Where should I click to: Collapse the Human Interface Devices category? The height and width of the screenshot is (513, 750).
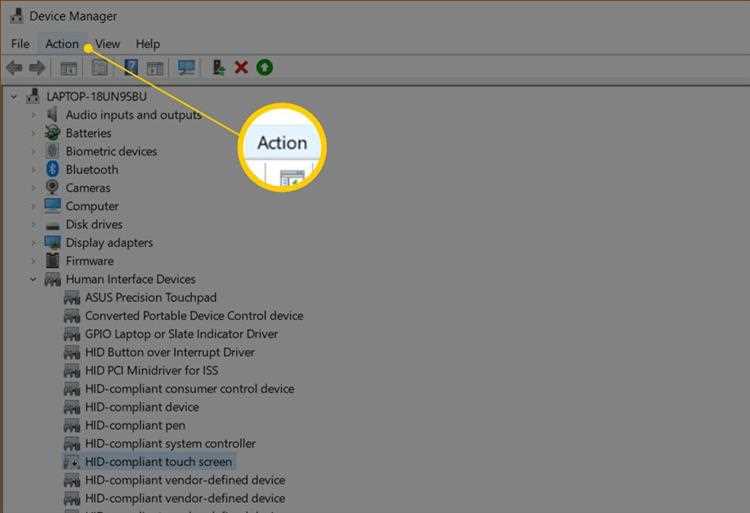click(x=33, y=279)
